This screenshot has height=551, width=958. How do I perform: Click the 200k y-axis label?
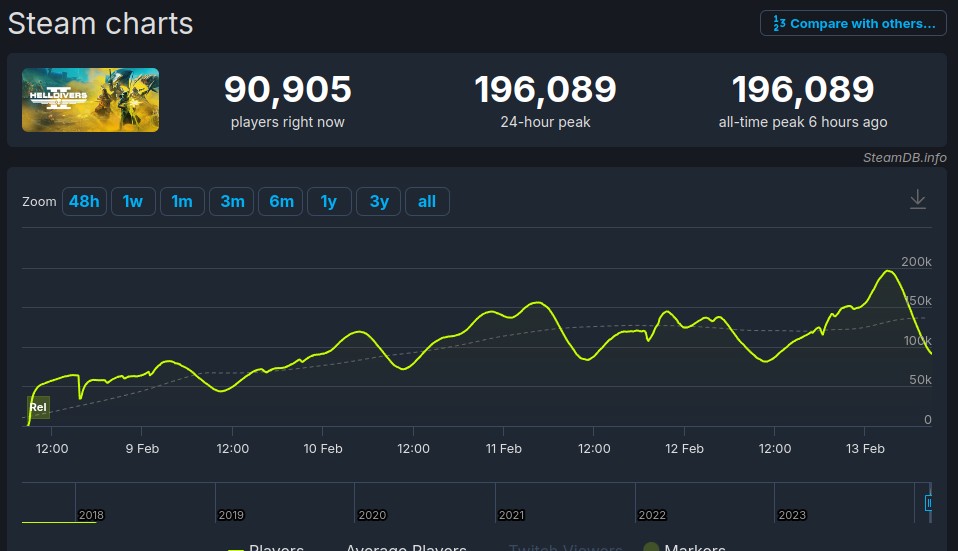(916, 261)
